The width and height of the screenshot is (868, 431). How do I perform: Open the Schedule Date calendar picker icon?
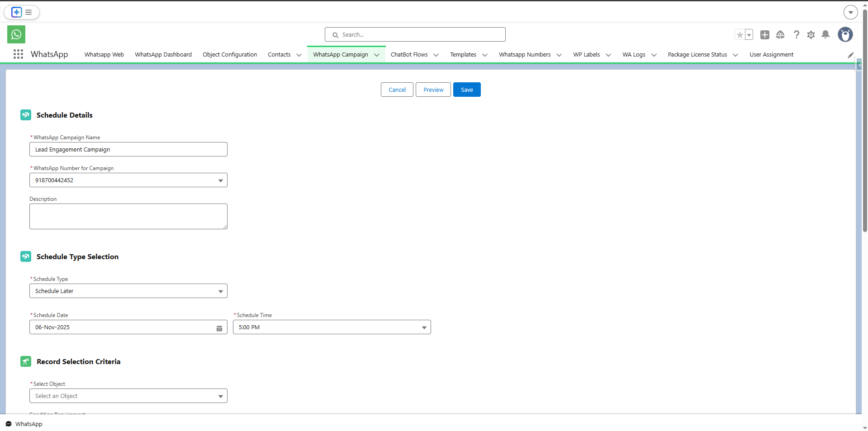pyautogui.click(x=219, y=327)
